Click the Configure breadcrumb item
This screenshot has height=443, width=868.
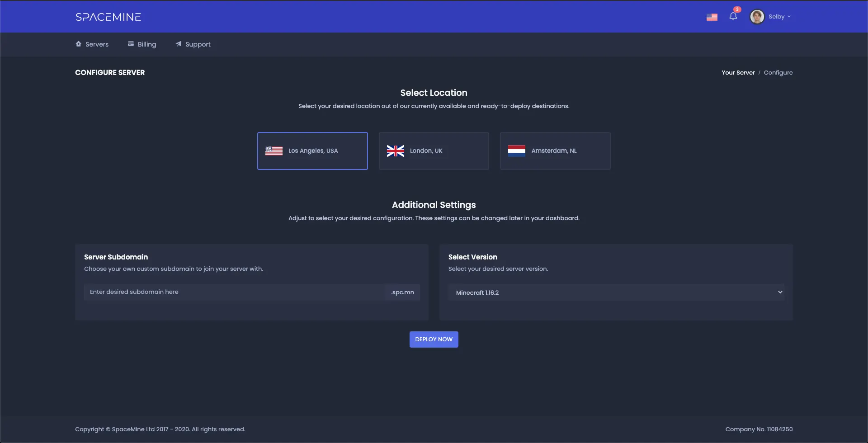click(x=778, y=73)
